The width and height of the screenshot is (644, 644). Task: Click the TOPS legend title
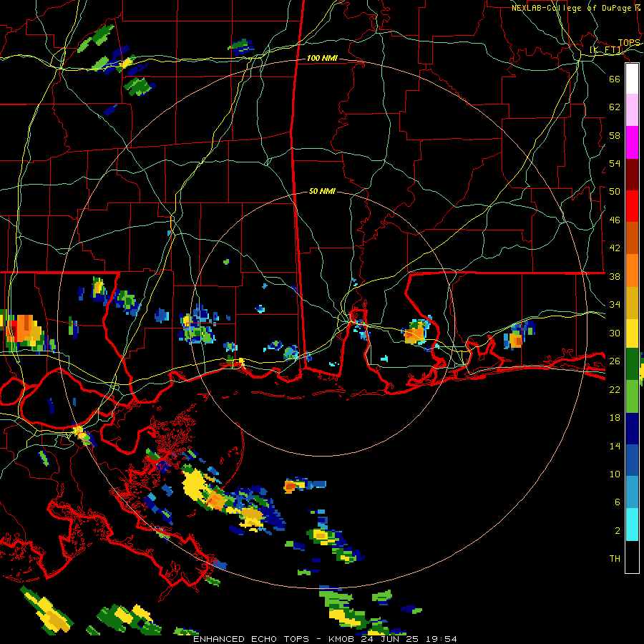629,43
